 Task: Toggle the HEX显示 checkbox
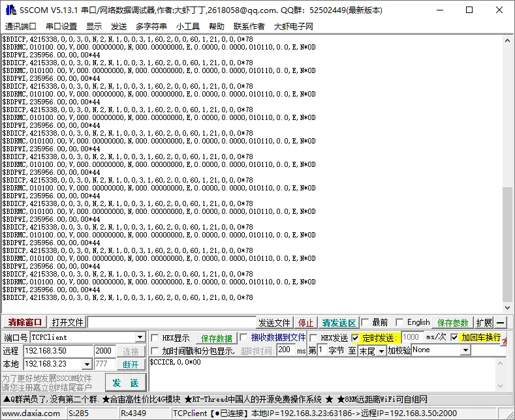(x=155, y=338)
